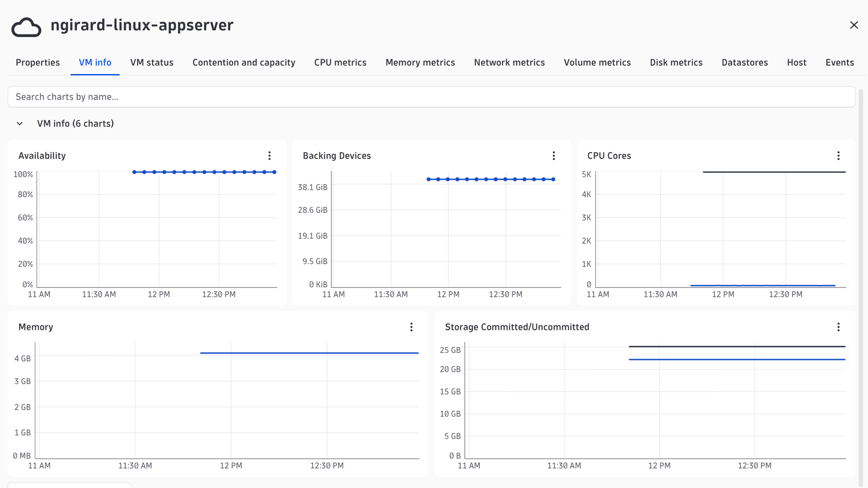The height and width of the screenshot is (488, 868).
Task: Go to Contention and capacity tab
Action: pos(244,62)
